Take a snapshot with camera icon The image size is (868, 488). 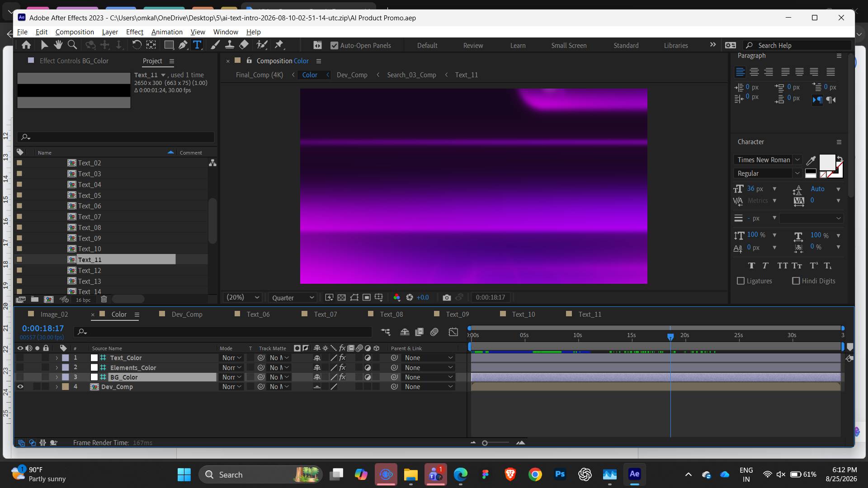pyautogui.click(x=447, y=297)
